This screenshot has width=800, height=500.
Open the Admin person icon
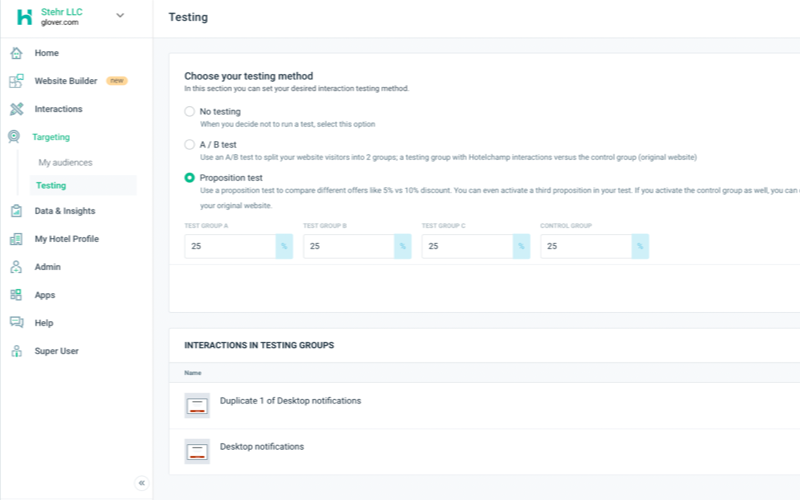pos(16,267)
